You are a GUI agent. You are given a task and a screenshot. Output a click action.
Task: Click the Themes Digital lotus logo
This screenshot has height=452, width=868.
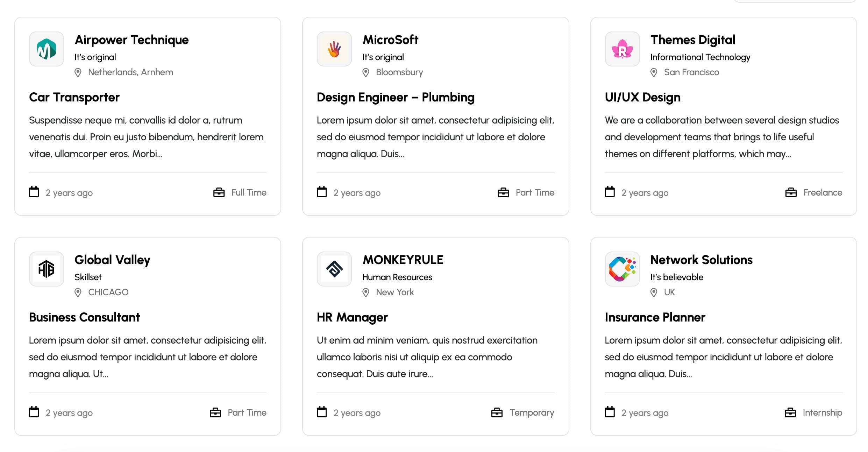(x=622, y=49)
